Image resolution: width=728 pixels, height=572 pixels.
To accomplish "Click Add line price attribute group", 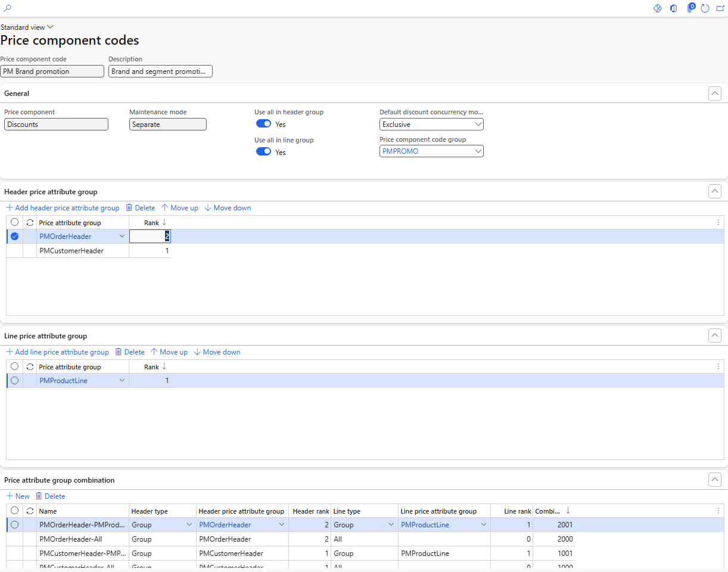I will point(57,352).
